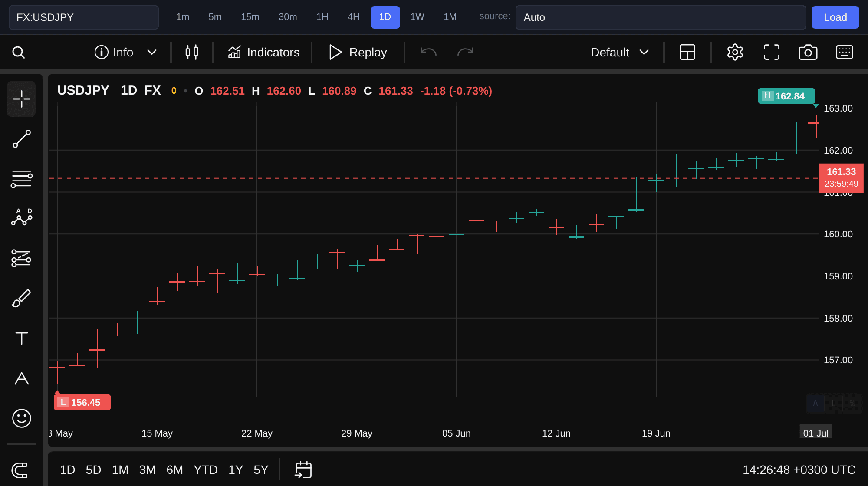Open the timezone clock 14:26:48 UTC menu

(x=799, y=470)
